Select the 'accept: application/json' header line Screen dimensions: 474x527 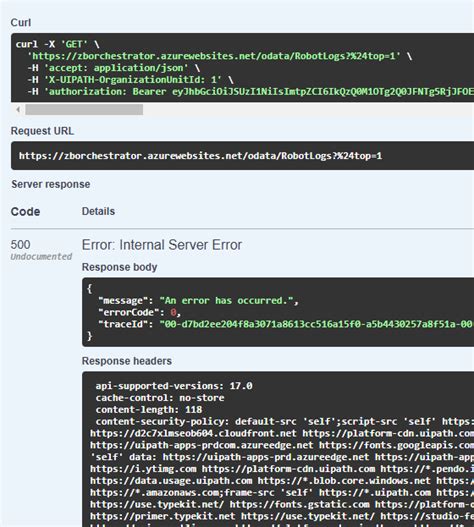tap(114, 68)
